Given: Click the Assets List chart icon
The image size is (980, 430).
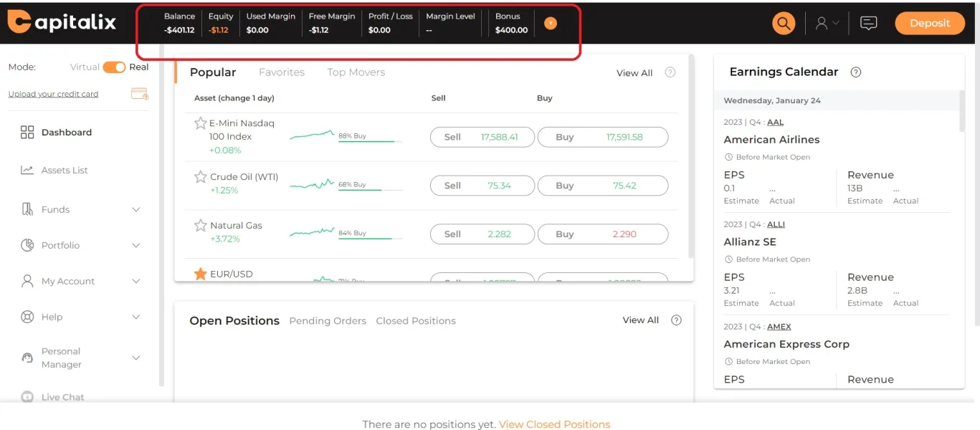Looking at the screenshot, I should point(27,171).
